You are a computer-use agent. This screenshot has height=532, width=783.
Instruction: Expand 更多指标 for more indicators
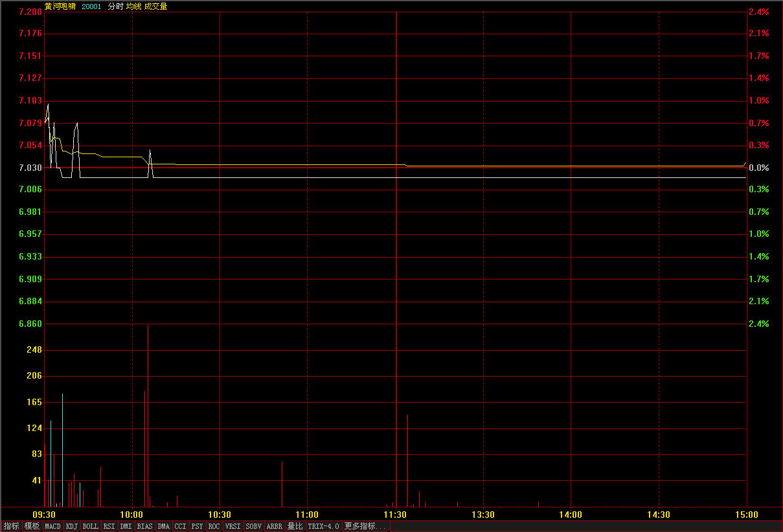[365, 526]
